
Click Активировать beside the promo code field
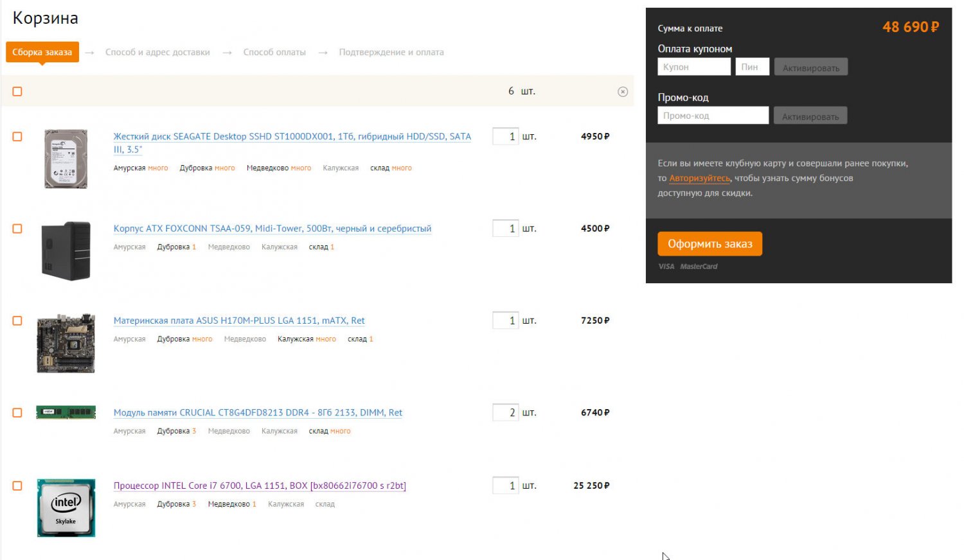coord(810,116)
